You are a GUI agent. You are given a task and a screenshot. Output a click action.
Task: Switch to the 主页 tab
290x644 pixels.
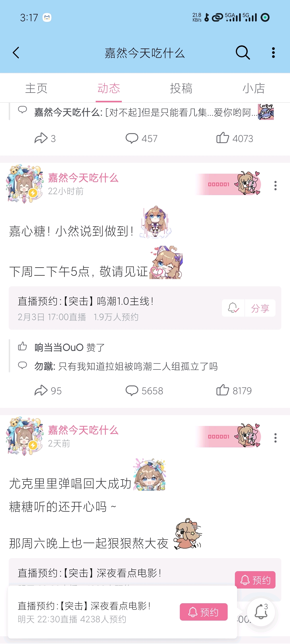coord(36,88)
